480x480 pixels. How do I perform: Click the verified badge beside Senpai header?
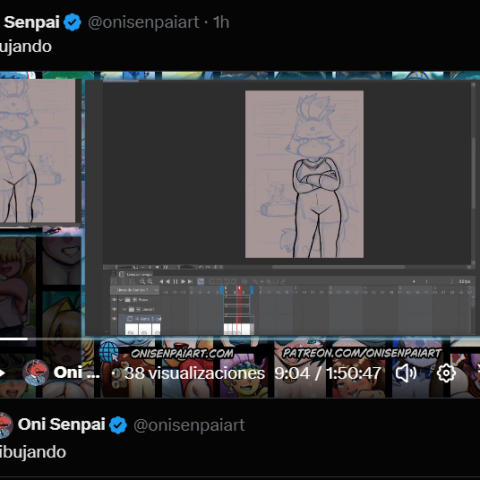tap(72, 23)
